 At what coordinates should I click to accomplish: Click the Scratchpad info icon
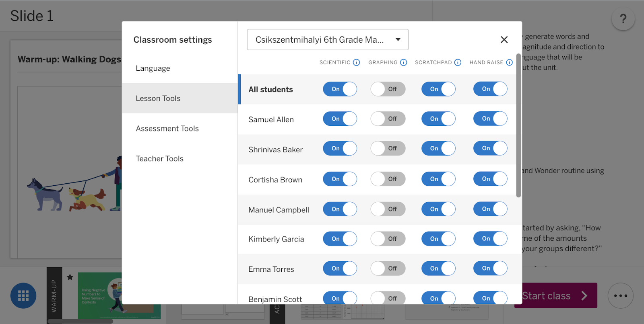pos(458,62)
